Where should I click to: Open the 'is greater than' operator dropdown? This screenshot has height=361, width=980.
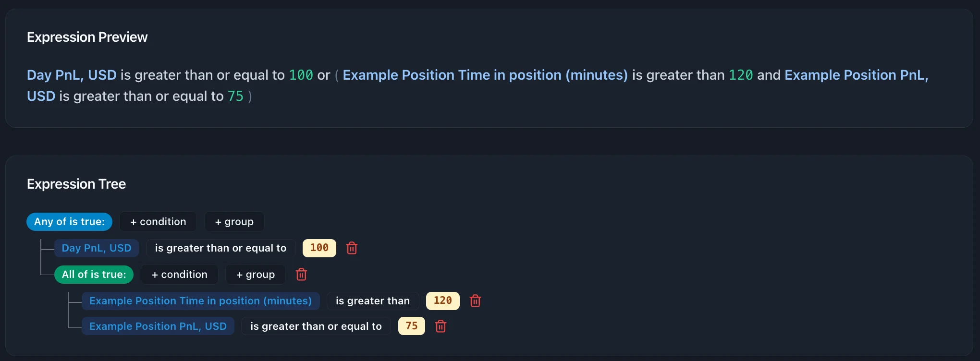372,301
